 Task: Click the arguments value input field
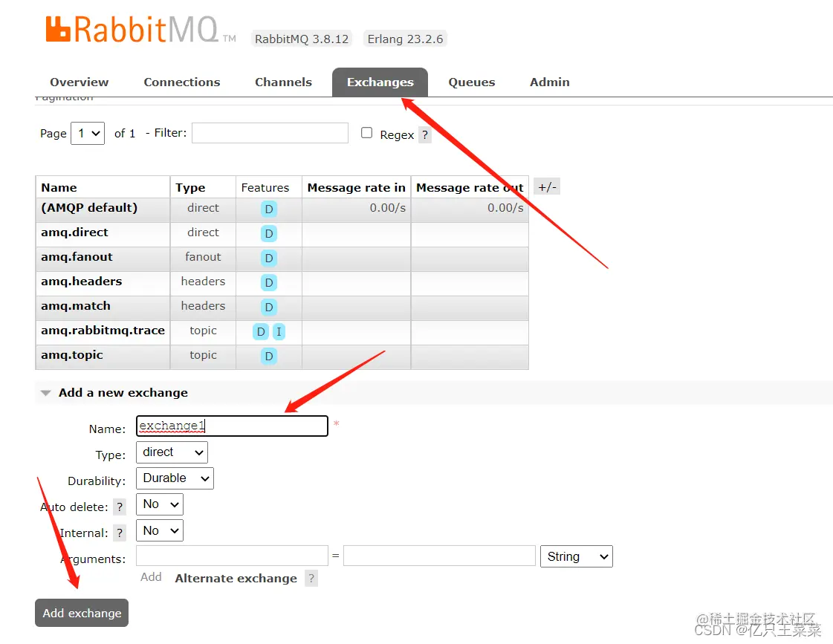point(439,556)
